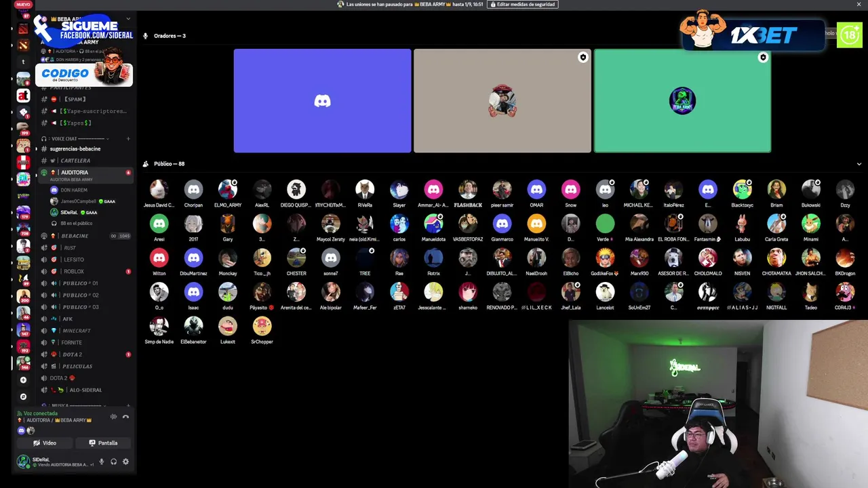This screenshot has height=488, width=868.
Task: Click Labubu audience avatar
Action: pos(742,223)
